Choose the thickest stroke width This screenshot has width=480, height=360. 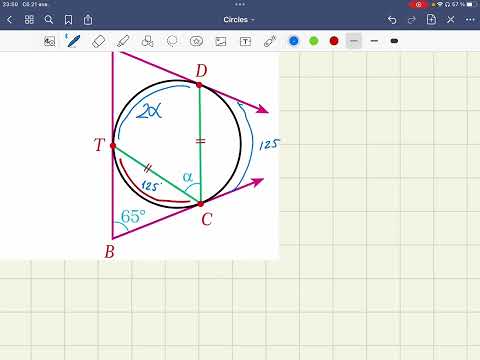[394, 41]
